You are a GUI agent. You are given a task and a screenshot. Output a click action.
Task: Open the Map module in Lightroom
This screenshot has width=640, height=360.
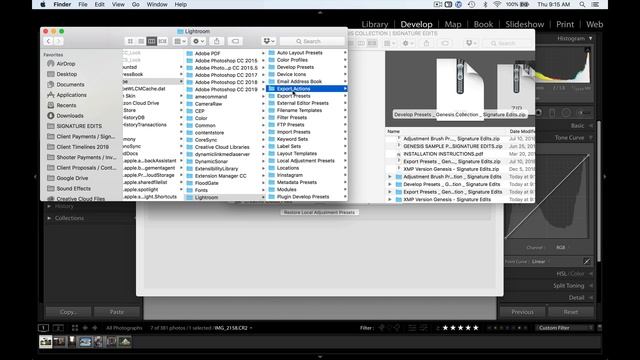tap(453, 24)
